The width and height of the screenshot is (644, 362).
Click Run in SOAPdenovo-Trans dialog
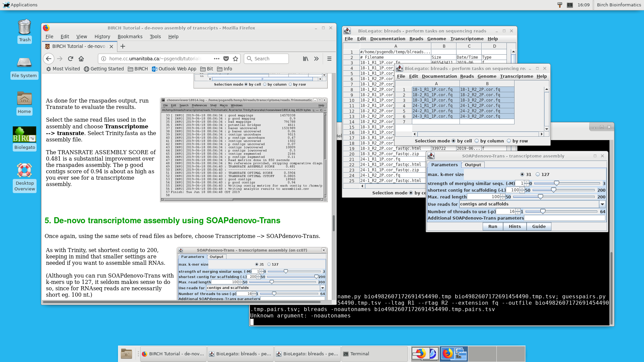493,227
